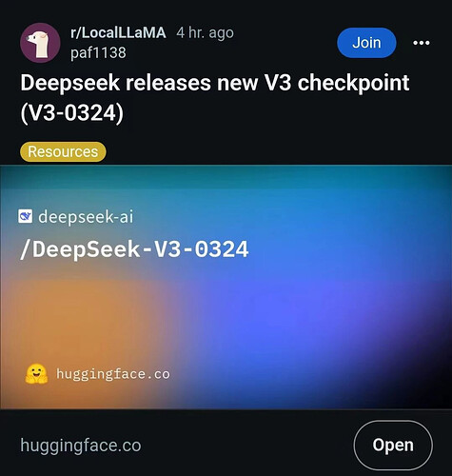Open user paf1138's profile
This screenshot has width=452, height=476.
tap(98, 52)
